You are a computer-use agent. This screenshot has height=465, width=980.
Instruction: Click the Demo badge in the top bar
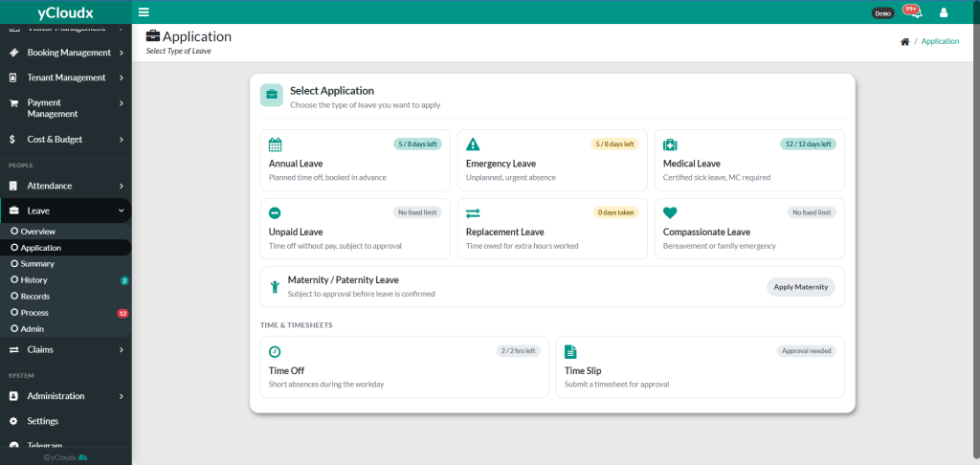(883, 13)
